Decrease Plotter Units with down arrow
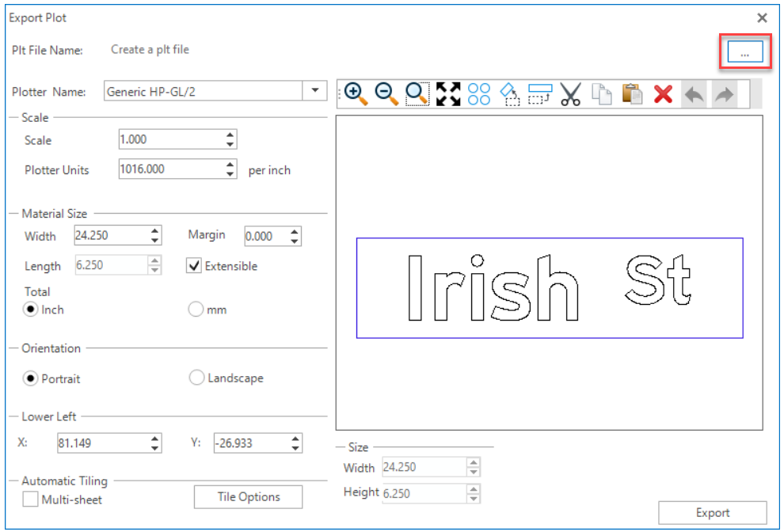Screen dimensions: 784x532 230,174
